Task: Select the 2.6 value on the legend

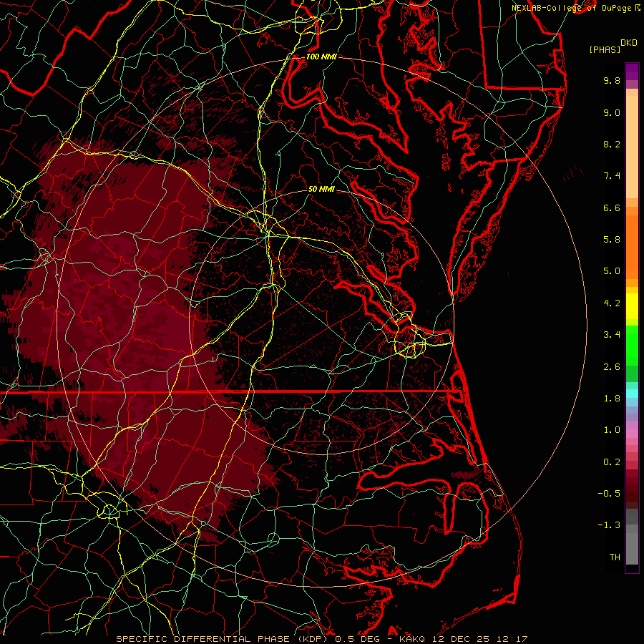Action: click(x=612, y=367)
